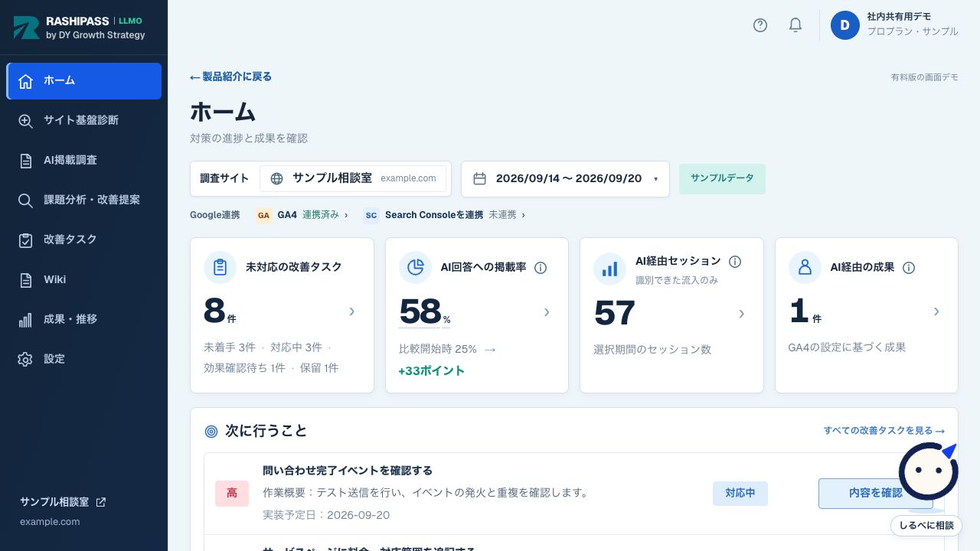Expand the 未対応の改善タスク card chevron

(x=352, y=311)
